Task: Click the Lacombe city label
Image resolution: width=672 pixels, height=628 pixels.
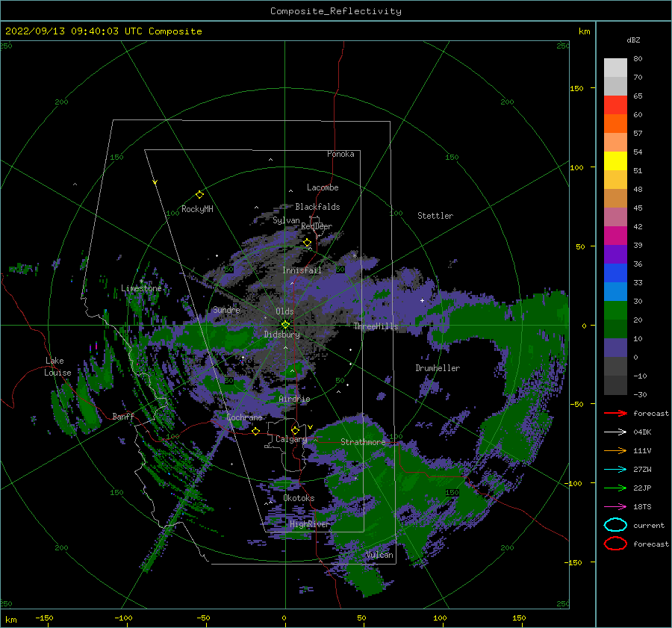Action: tap(323, 187)
